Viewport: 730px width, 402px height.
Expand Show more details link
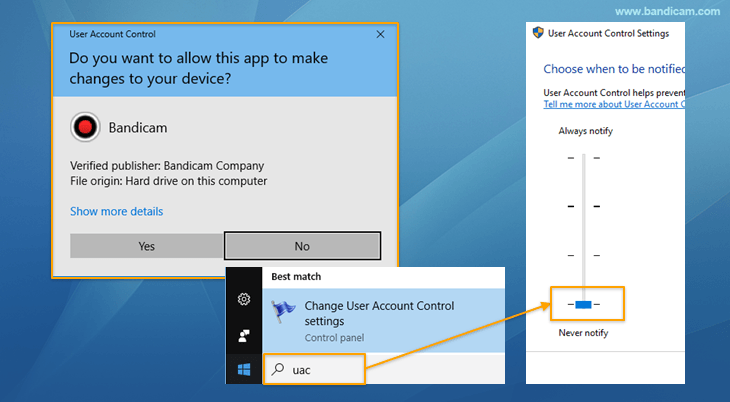[116, 211]
